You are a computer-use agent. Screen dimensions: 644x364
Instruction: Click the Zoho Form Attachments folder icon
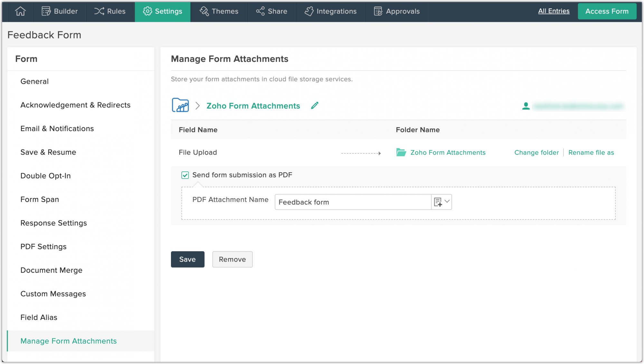[180, 105]
